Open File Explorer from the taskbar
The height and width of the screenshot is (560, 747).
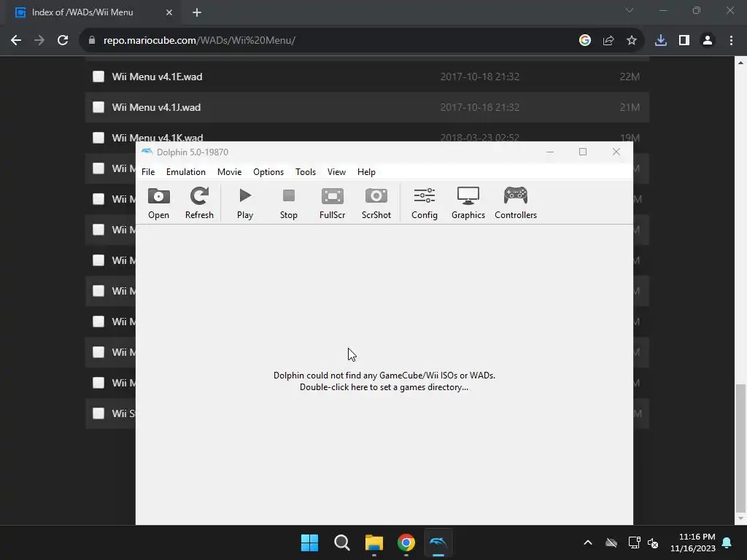coord(374,542)
